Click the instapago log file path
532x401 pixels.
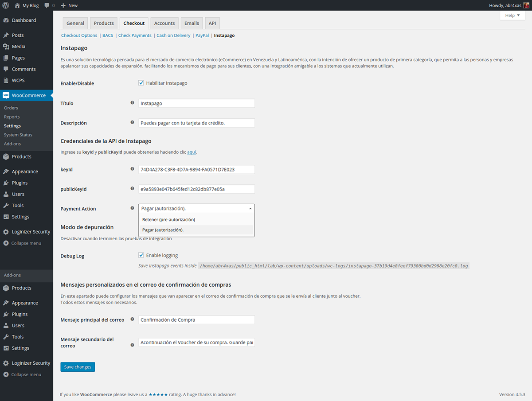click(333, 266)
